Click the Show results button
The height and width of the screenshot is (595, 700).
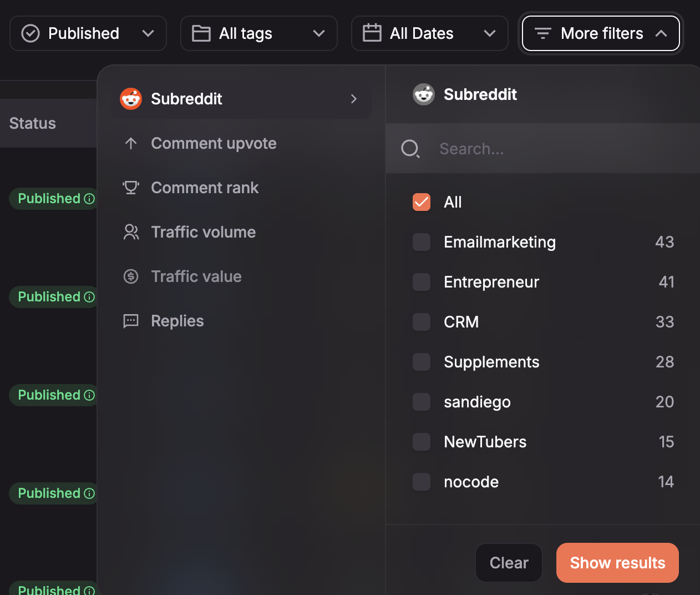click(x=617, y=563)
